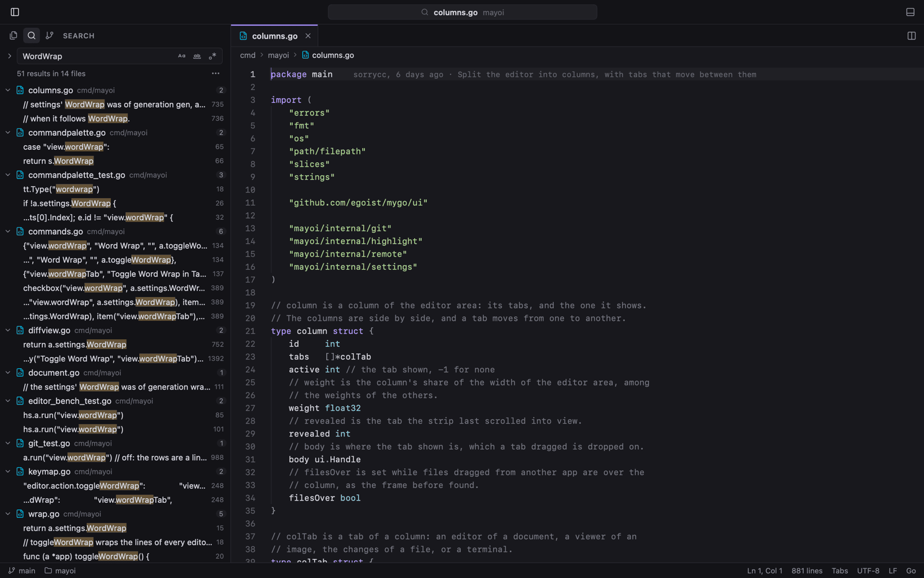Close the columns.go tab
This screenshot has width=924, height=578.
tap(308, 36)
